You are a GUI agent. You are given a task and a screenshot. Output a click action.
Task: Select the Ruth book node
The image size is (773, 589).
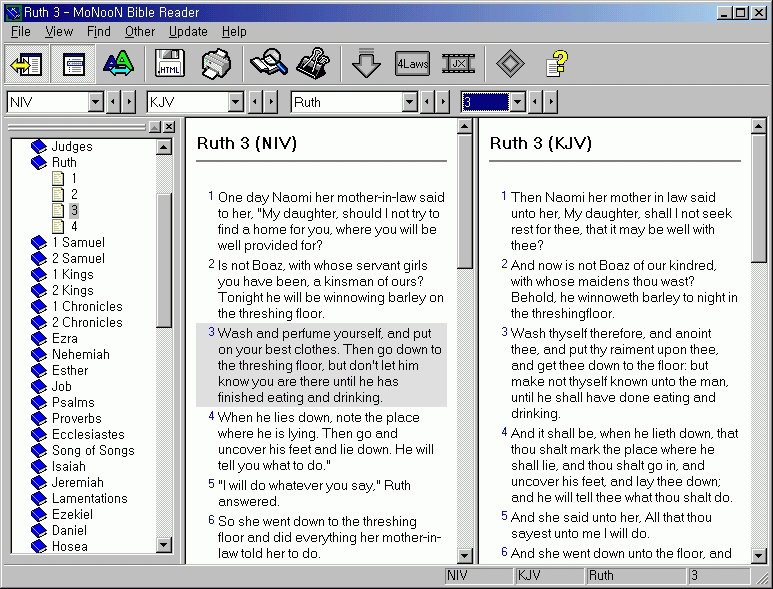(64, 162)
